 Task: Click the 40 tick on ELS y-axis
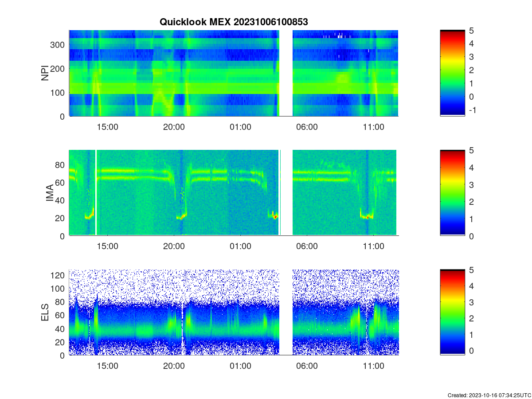pos(60,329)
